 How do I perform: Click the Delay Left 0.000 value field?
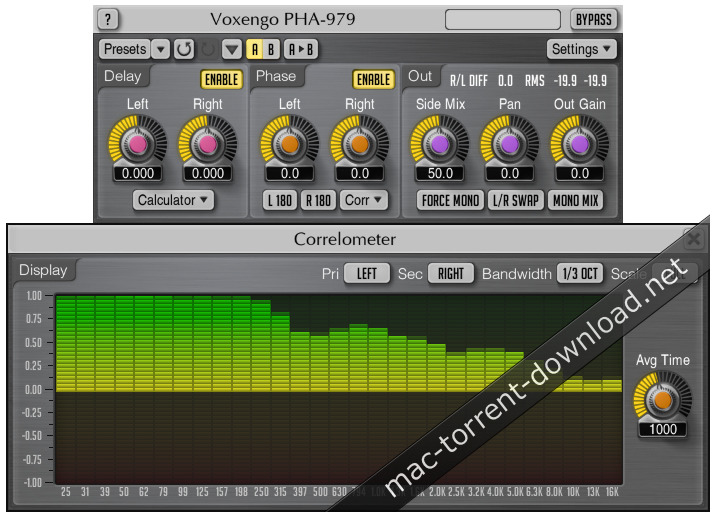click(137, 174)
